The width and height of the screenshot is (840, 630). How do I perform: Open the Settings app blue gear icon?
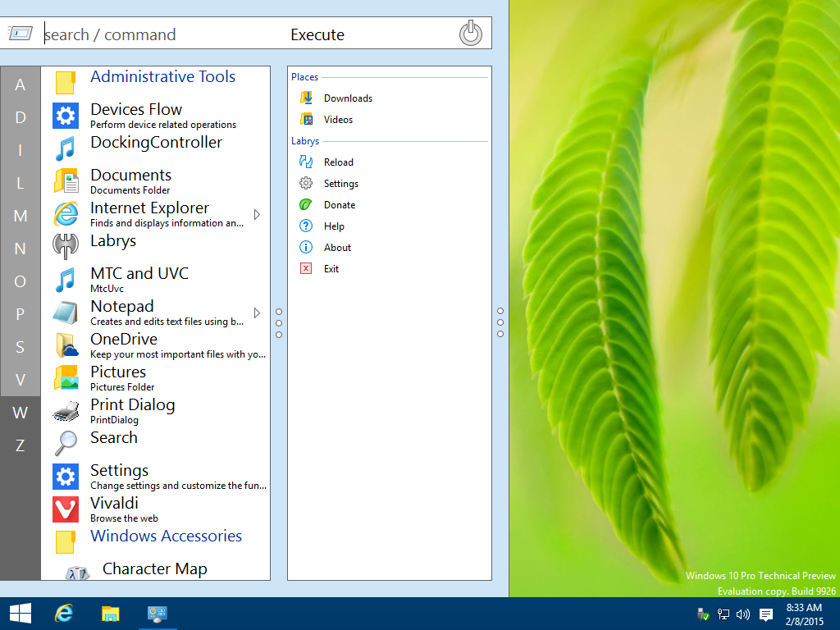click(66, 477)
